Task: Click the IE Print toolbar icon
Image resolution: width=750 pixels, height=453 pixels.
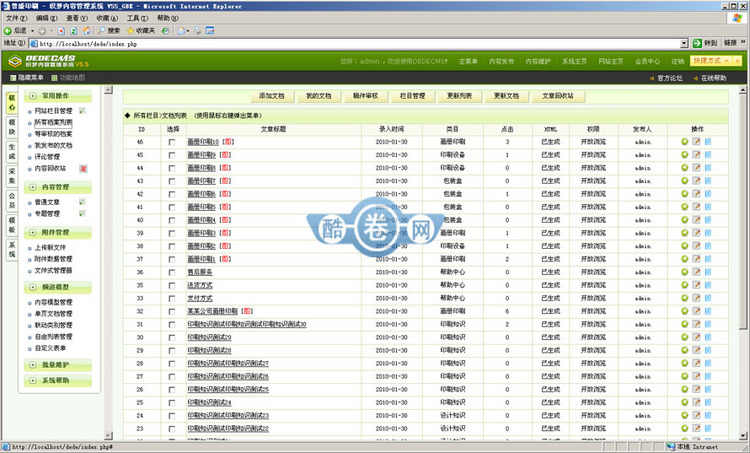Action: point(197,31)
